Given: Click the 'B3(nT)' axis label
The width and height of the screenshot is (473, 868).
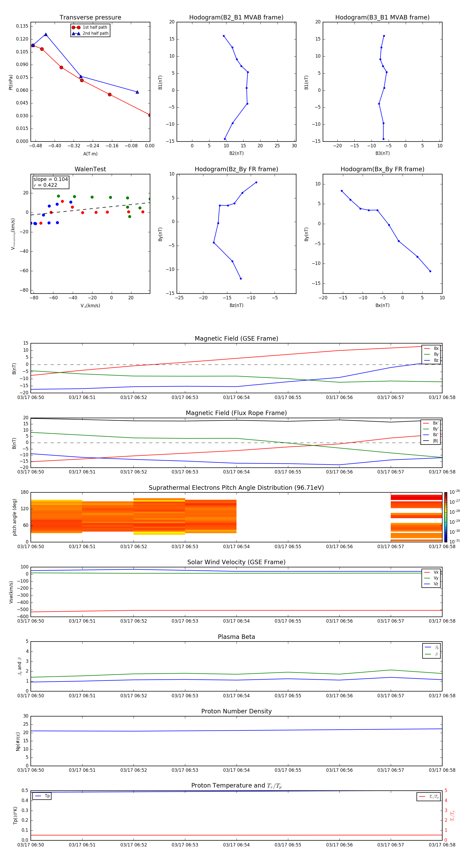Looking at the screenshot, I should click(382, 153).
